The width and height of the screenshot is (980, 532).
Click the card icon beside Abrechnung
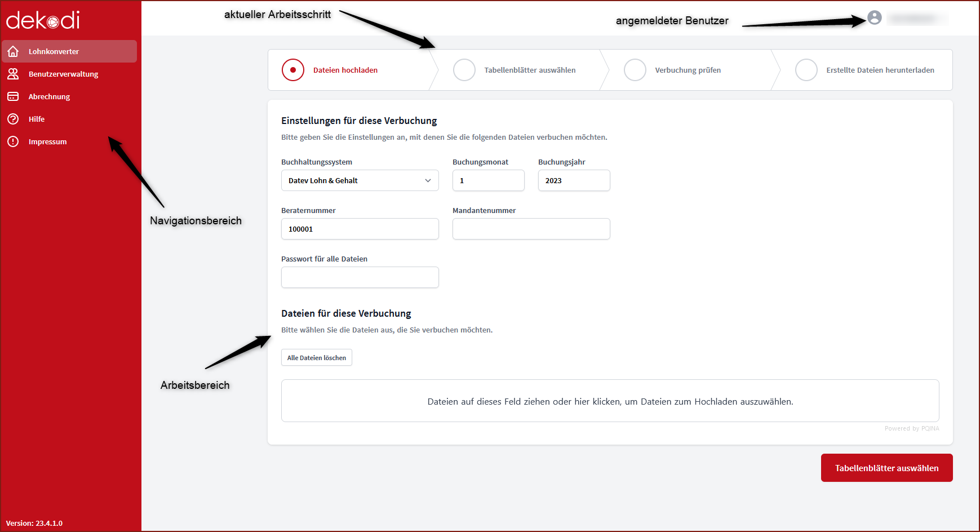pyautogui.click(x=13, y=96)
